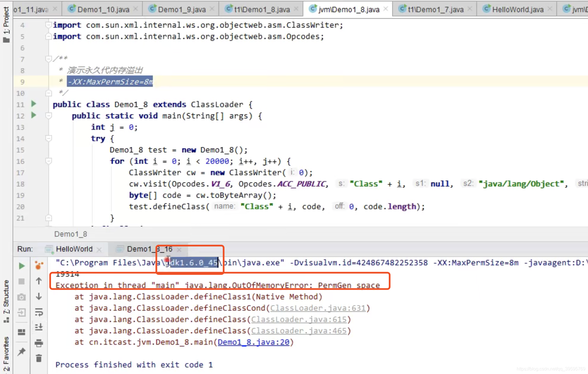Jump to Demo1_8.java:20 source link

click(253, 342)
